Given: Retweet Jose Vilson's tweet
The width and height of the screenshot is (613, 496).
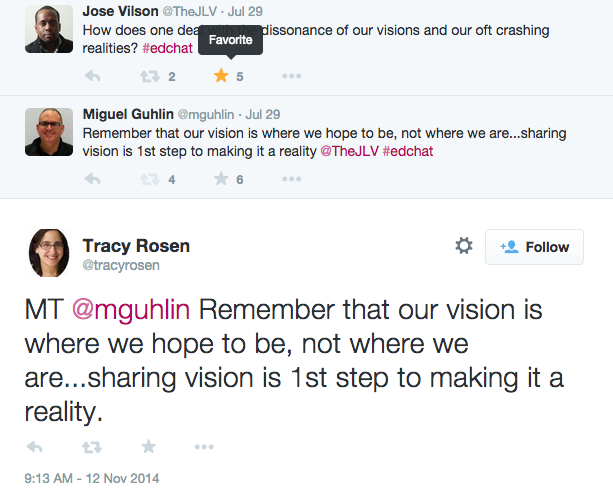Looking at the screenshot, I should tap(150, 76).
